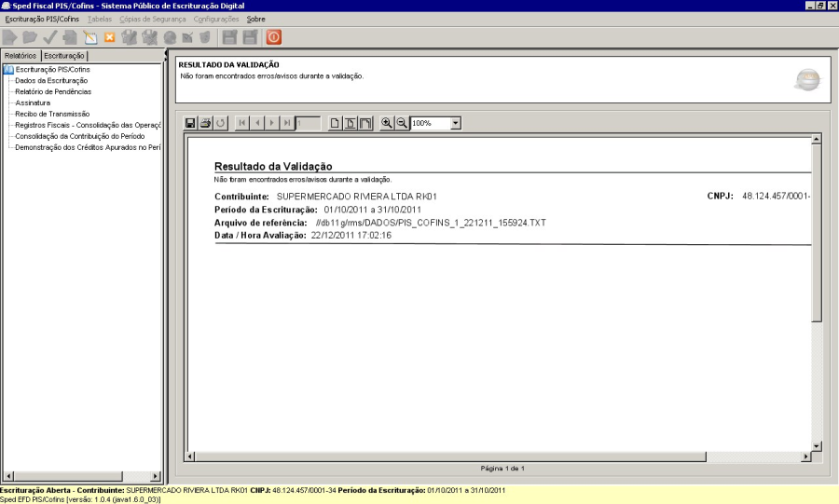Save the report with the black floppy icon

190,124
